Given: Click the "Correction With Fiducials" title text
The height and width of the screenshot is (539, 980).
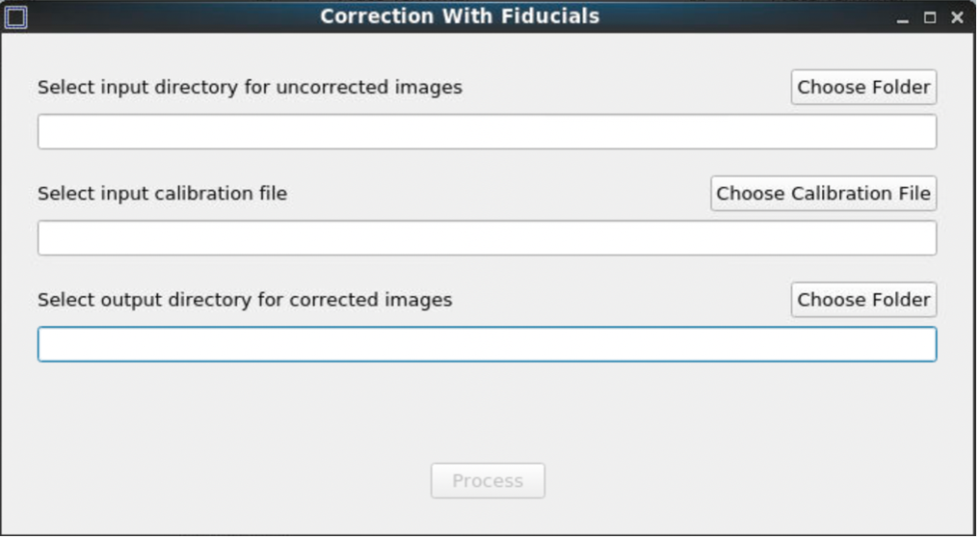Looking at the screenshot, I should 460,16.
